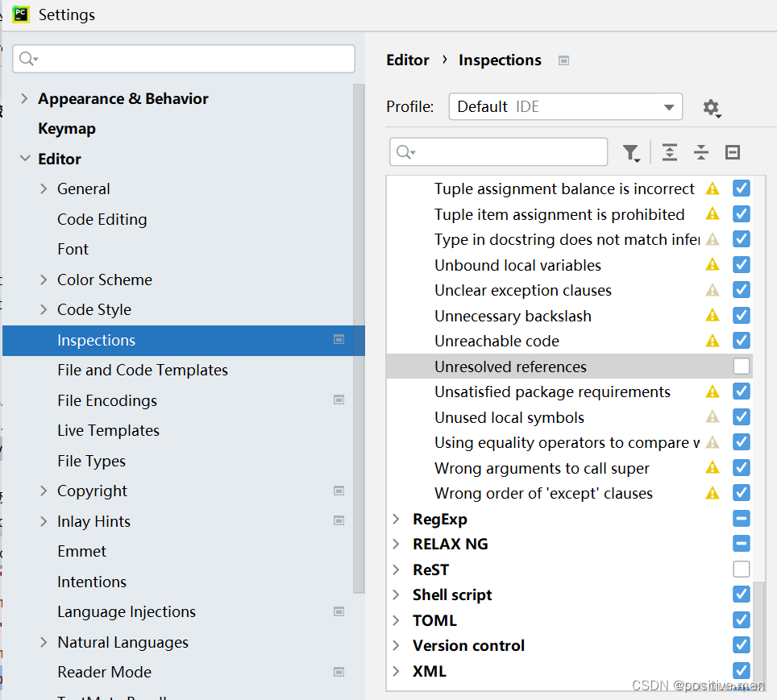Screen dimensions: 777x700
Task: Click the warning icon beside Unreachable code
Action: 713,341
